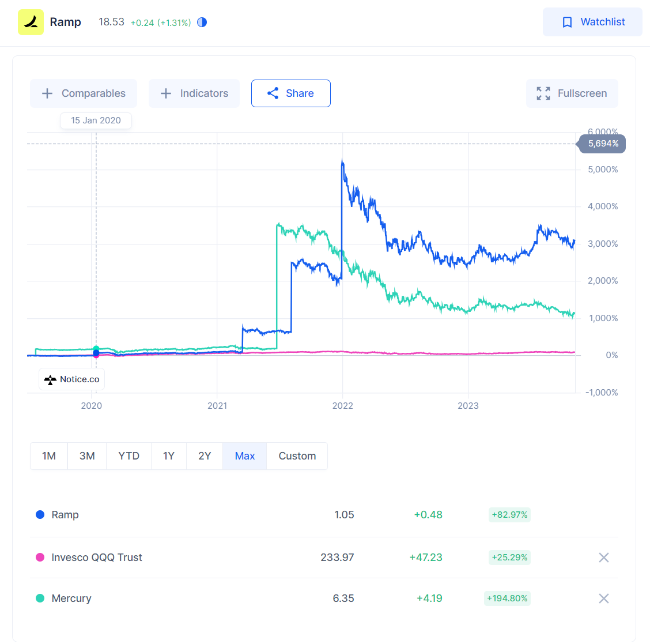Viewport: 650px width, 644px height.
Task: Click the Mercury teal legend dot
Action: [x=40, y=598]
